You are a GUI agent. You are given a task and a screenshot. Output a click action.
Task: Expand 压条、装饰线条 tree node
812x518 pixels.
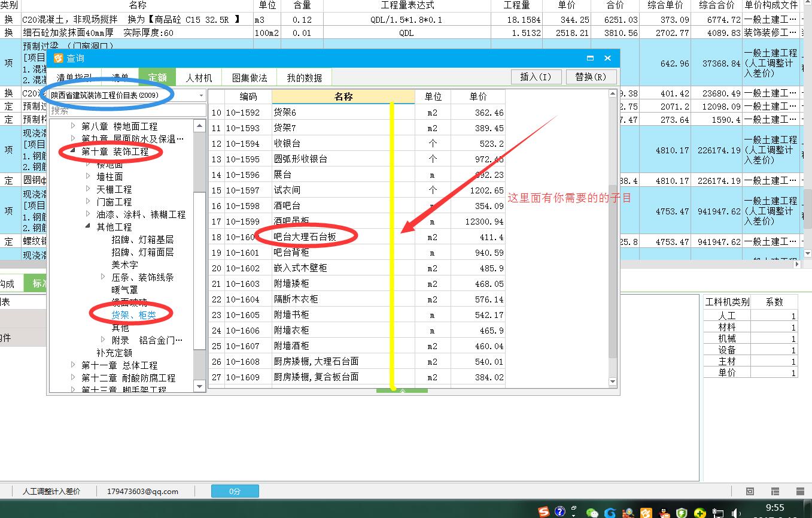[x=104, y=277]
